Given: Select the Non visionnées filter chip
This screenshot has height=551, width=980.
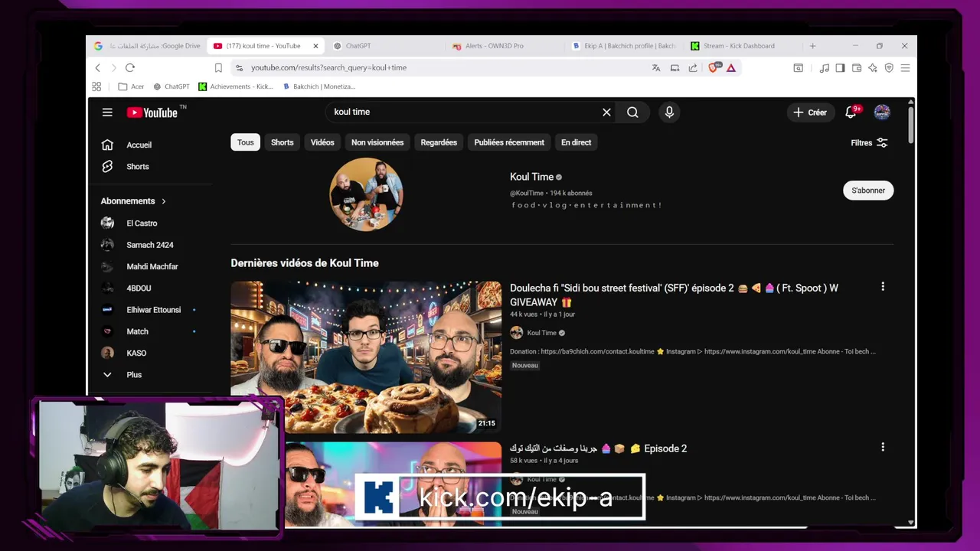Looking at the screenshot, I should tap(377, 142).
